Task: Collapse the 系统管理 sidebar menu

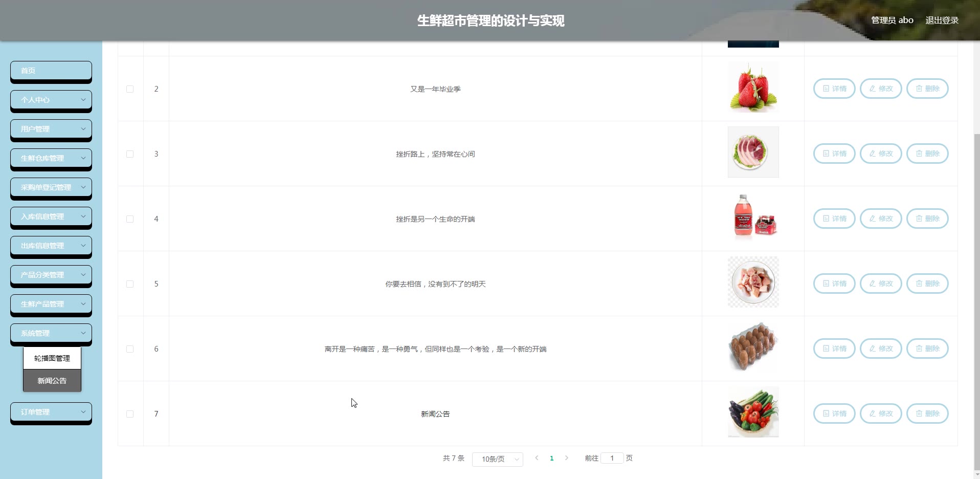Action: (51, 333)
